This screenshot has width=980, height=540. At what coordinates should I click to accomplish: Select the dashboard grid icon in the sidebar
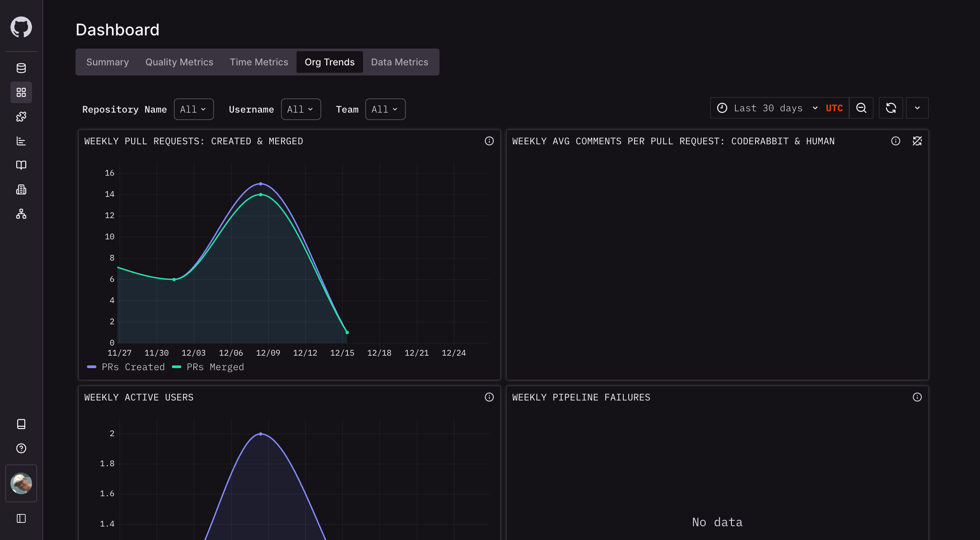point(21,92)
